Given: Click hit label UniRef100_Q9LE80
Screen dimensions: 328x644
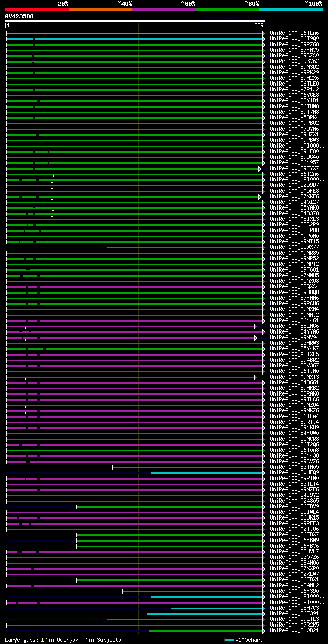Looking at the screenshot, I should [x=294, y=151].
